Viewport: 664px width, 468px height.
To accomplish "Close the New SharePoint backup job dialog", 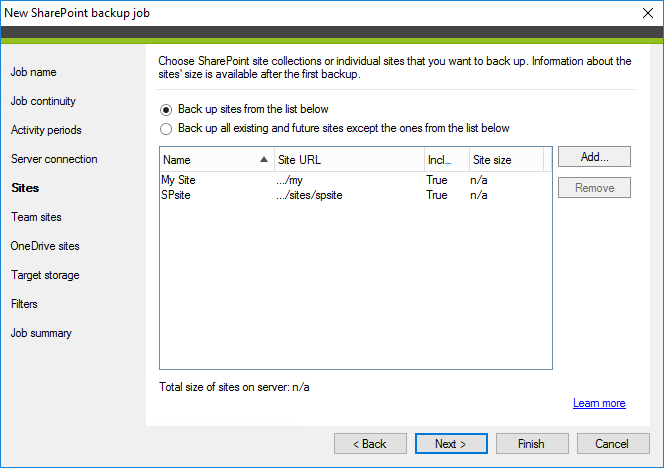I will [x=647, y=13].
